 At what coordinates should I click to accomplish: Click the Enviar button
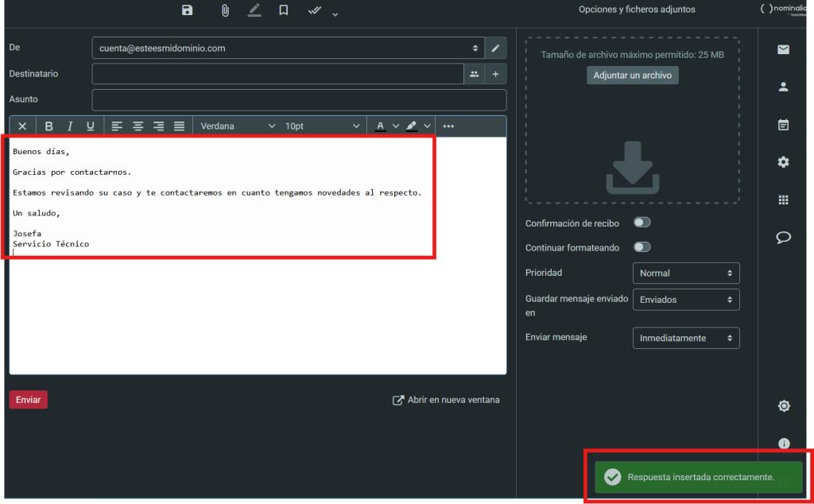(28, 400)
